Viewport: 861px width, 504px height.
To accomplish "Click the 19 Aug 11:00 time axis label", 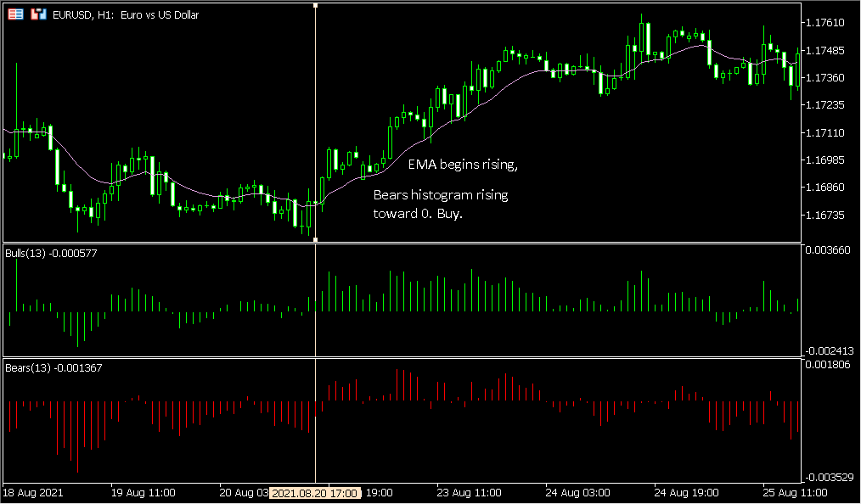I will [x=143, y=492].
